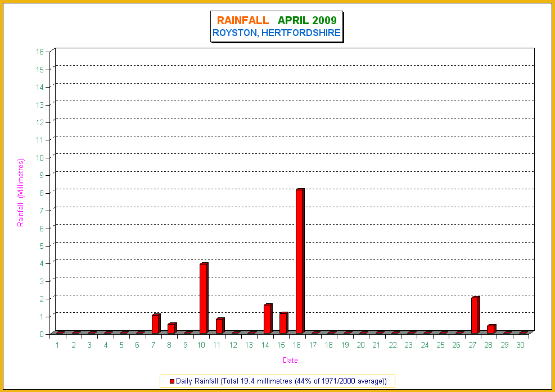This screenshot has width=555, height=392.
Task: Click the tallest red bar for date 16
Action: tap(300, 262)
